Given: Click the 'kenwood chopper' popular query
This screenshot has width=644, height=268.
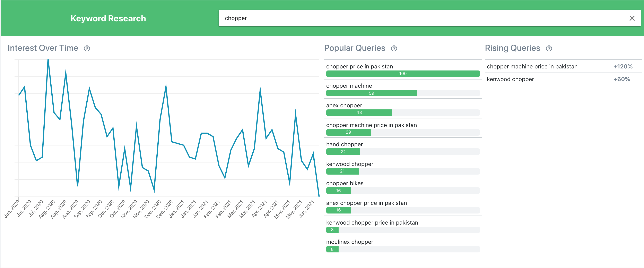Looking at the screenshot, I should 350,164.
